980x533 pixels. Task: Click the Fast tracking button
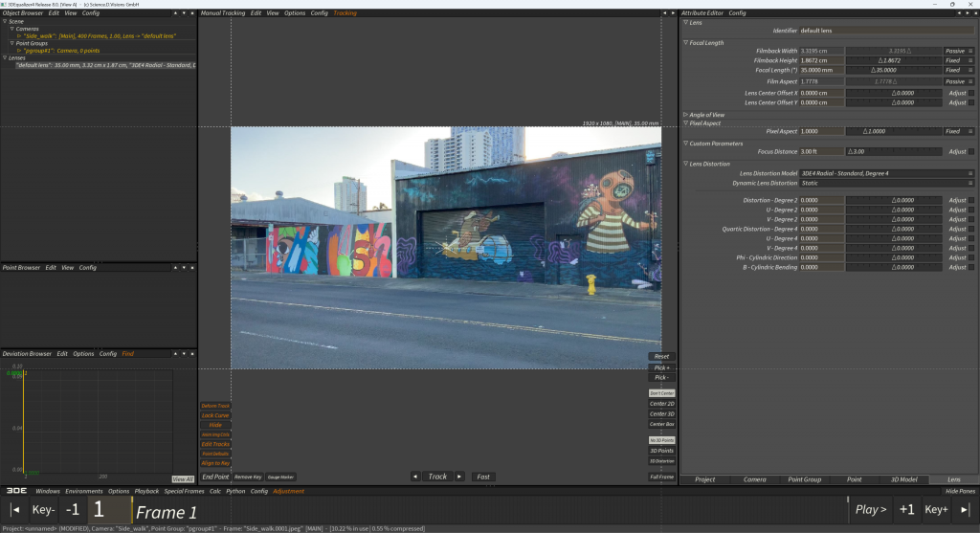click(483, 477)
